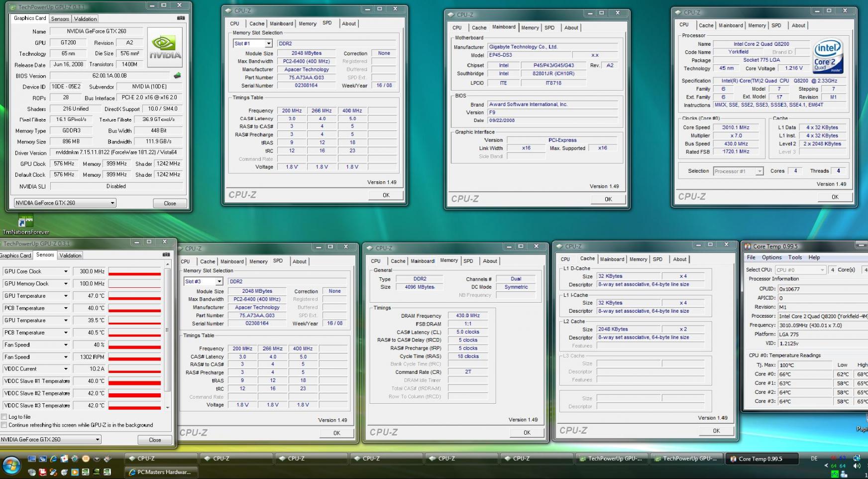
Task: Click OK in the CPU-Z Memory timings window
Action: coord(527,433)
